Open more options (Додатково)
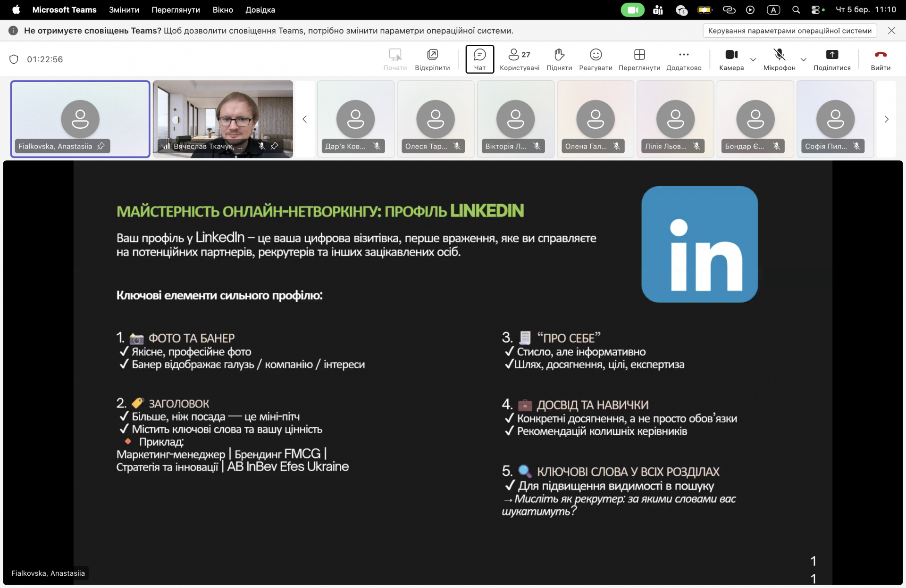The width and height of the screenshot is (906, 588). pyautogui.click(x=684, y=59)
